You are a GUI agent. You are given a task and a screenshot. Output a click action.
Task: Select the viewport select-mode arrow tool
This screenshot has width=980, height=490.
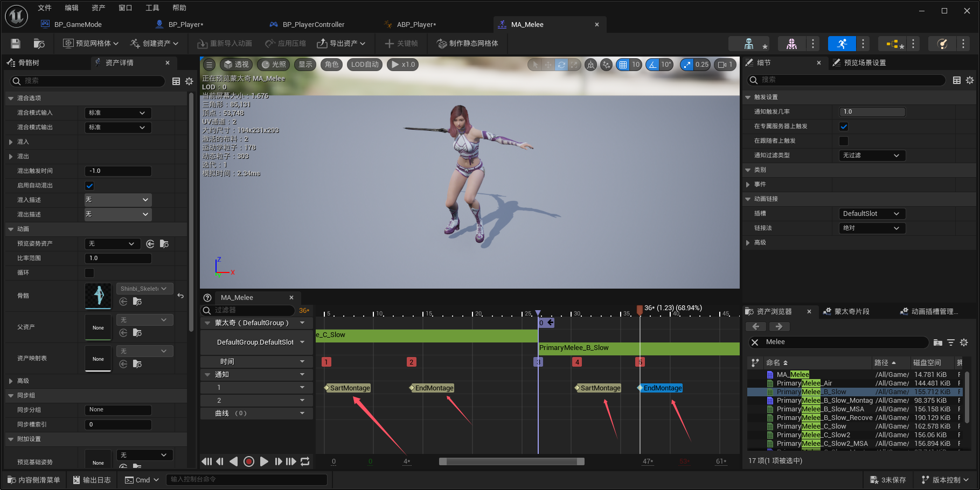[x=535, y=65]
